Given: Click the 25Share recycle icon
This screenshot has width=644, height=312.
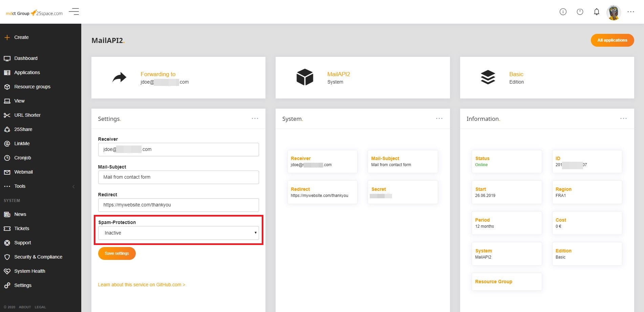Looking at the screenshot, I should click(x=7, y=129).
